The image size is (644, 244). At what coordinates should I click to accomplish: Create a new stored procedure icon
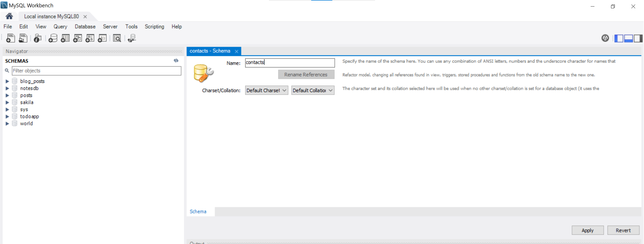click(90, 38)
